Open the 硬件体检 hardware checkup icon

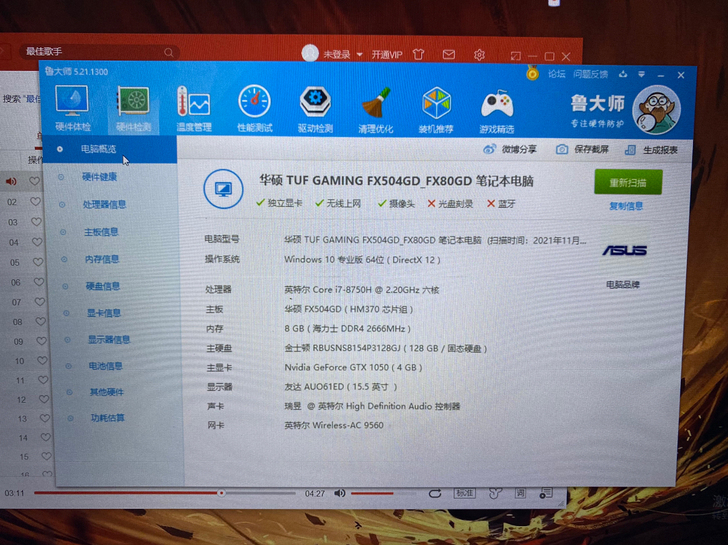tap(72, 108)
